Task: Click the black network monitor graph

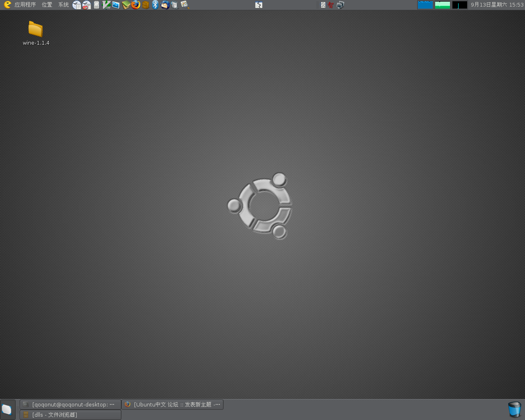Action: point(460,5)
